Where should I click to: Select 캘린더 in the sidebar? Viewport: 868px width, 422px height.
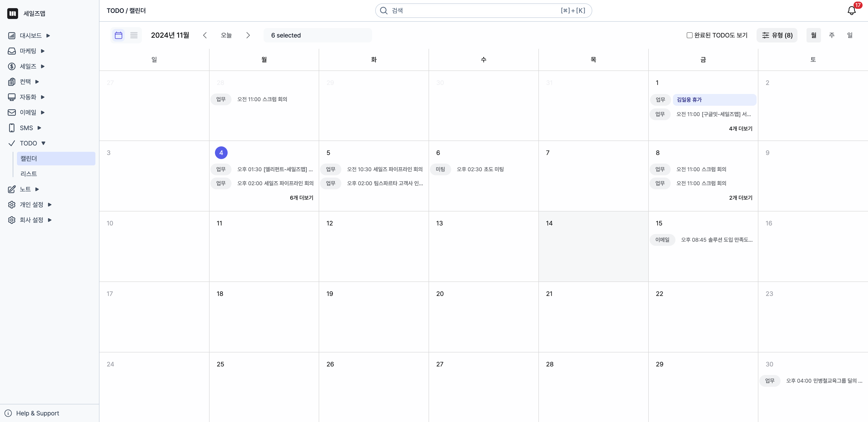56,159
